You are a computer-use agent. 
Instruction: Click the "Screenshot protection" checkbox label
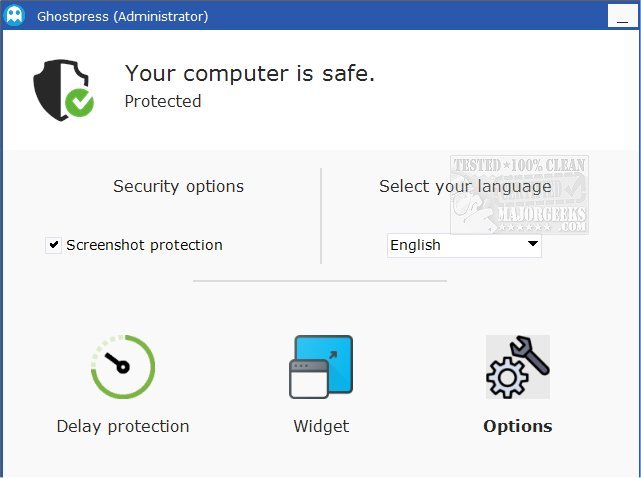144,245
